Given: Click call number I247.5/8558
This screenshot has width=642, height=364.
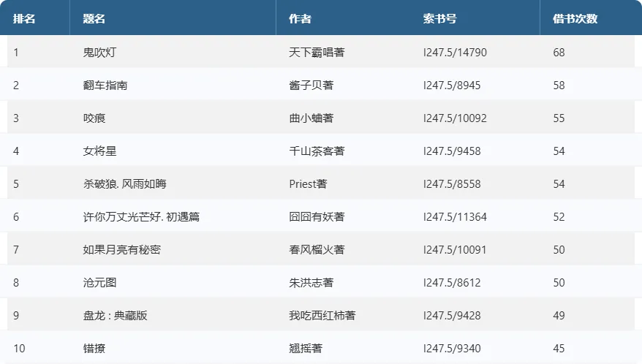Looking at the screenshot, I should [x=452, y=184].
